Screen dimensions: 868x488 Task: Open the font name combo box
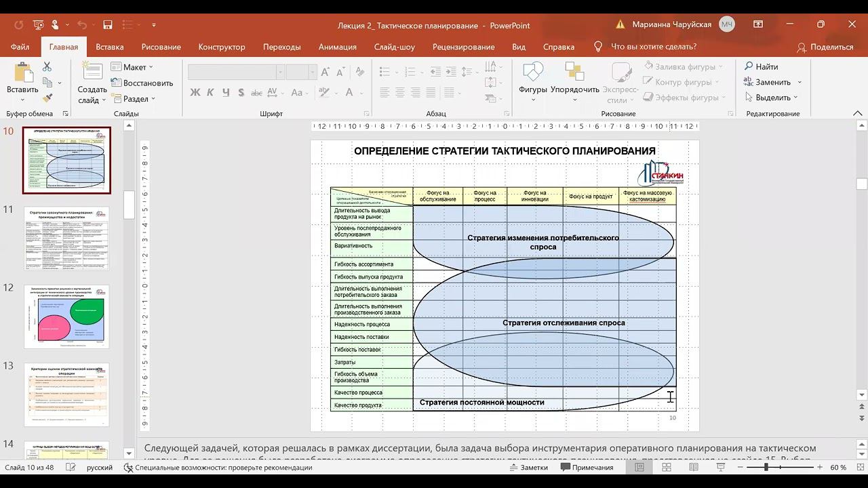pos(236,72)
